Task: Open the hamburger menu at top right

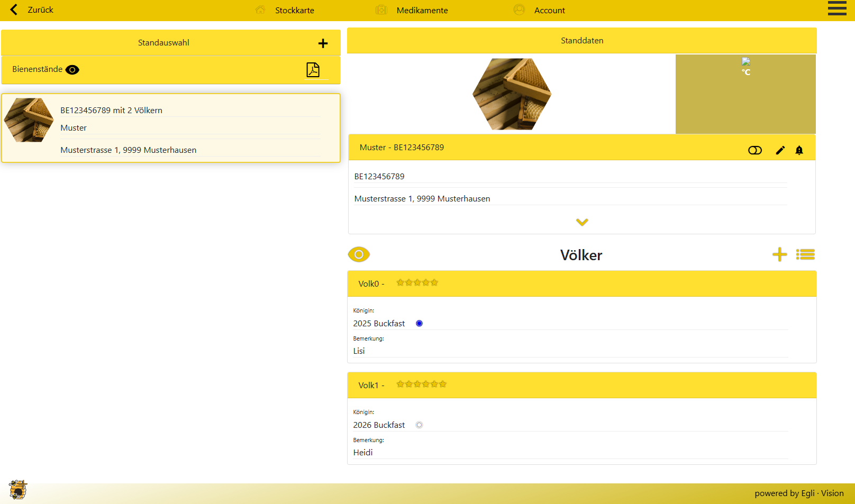Action: point(836,9)
